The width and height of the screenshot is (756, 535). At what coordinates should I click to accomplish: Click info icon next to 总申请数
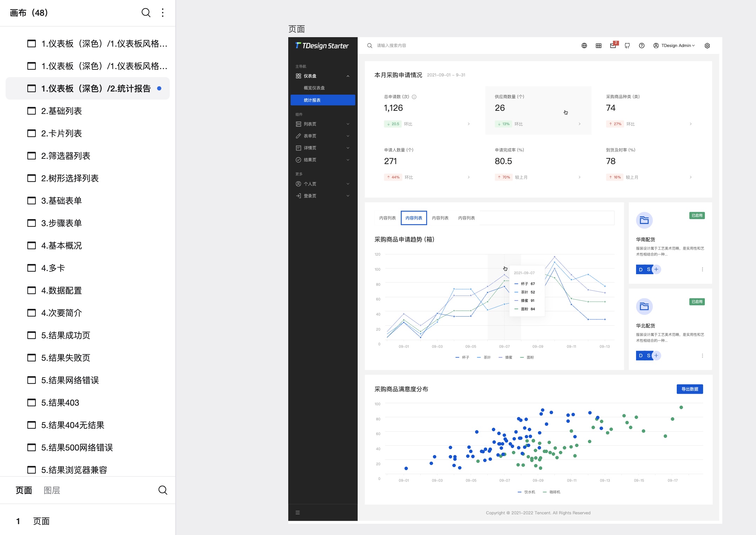pyautogui.click(x=414, y=97)
